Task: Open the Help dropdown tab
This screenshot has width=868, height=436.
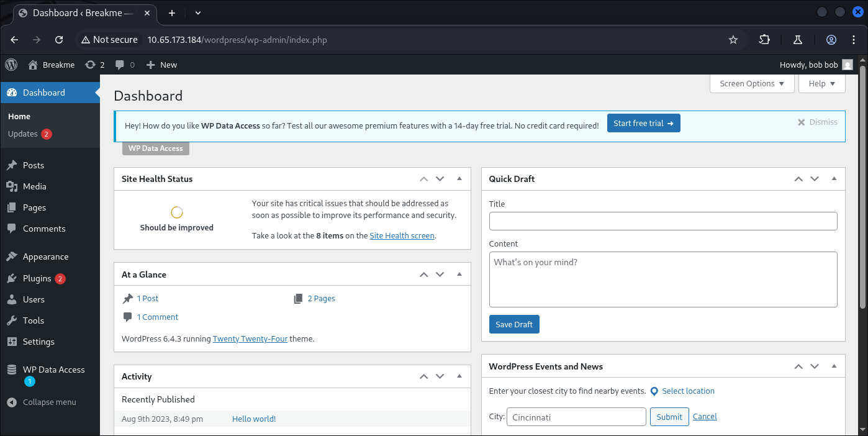Action: pos(822,83)
